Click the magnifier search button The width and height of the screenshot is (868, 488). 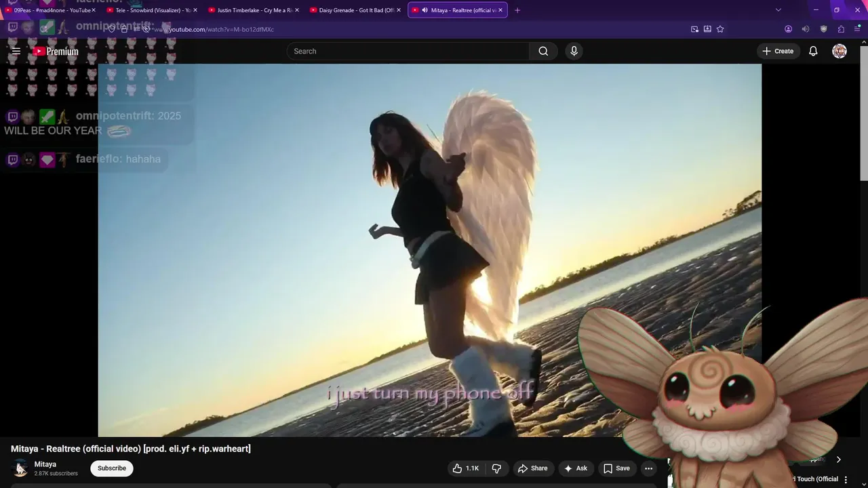click(543, 51)
